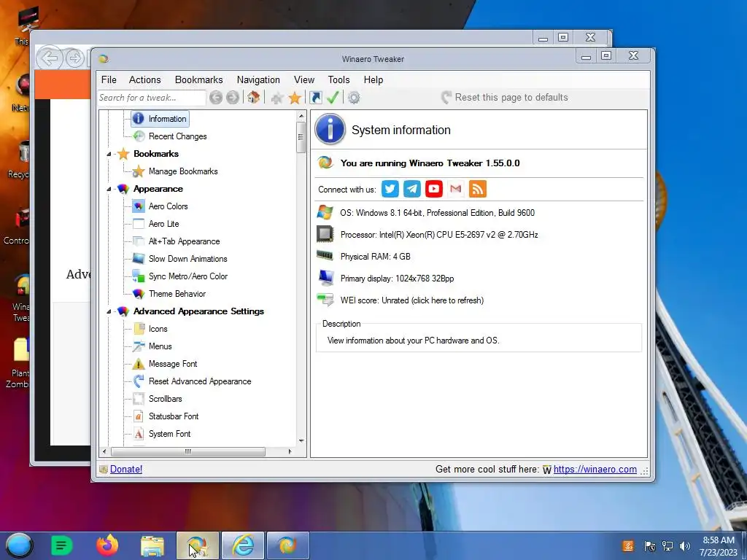
Task: Click the tree scroll up arrow
Action: click(301, 116)
